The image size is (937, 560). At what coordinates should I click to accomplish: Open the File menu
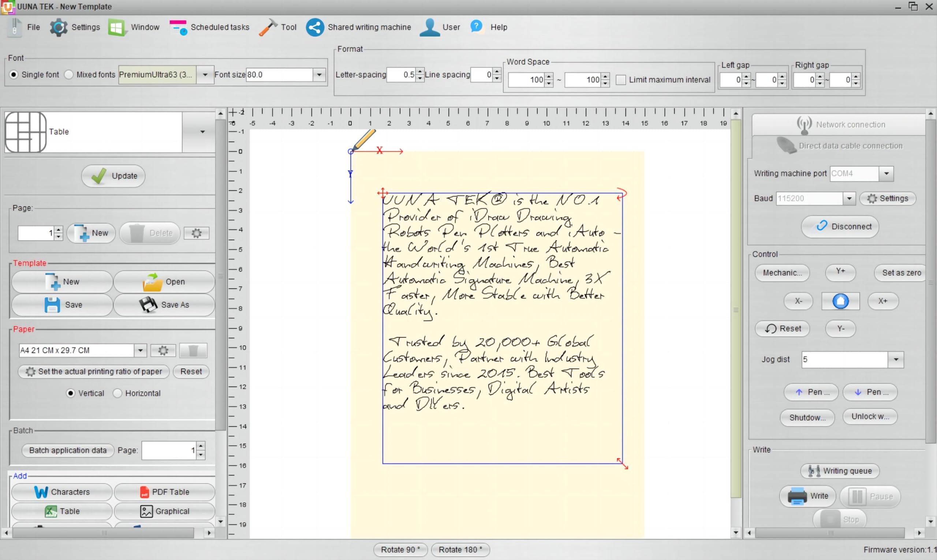[24, 27]
